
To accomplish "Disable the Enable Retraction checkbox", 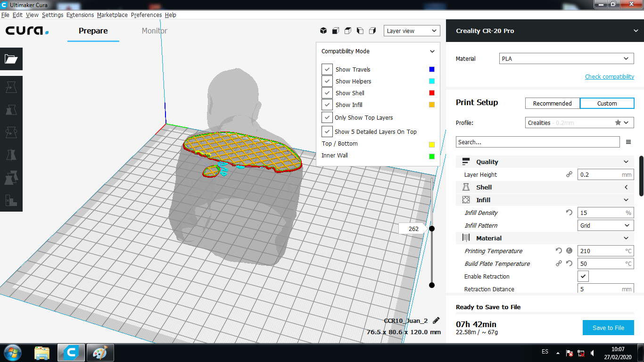I will pyautogui.click(x=583, y=276).
